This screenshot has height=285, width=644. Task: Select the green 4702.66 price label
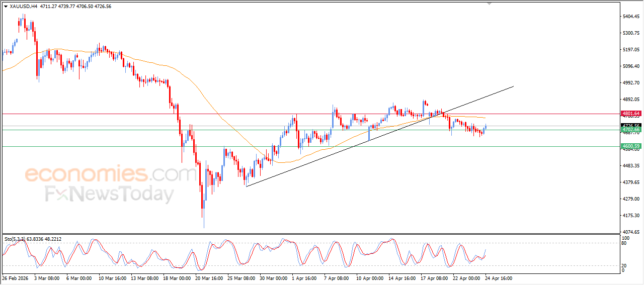(631, 130)
